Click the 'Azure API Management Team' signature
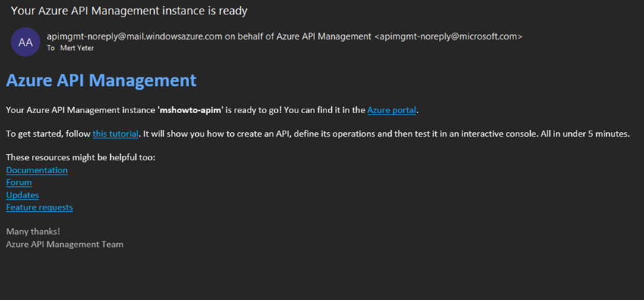 coord(65,245)
